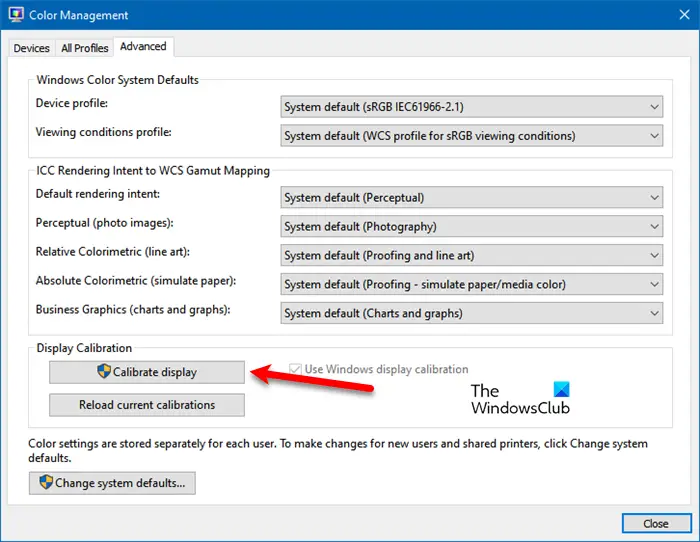Click Reload current calibrations button
Screen dimensions: 700x542
tap(147, 405)
